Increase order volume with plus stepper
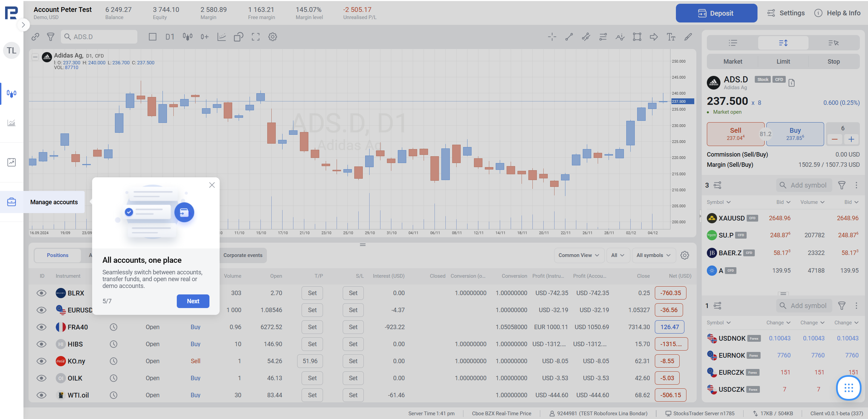This screenshot has width=868, height=419. pos(851,139)
